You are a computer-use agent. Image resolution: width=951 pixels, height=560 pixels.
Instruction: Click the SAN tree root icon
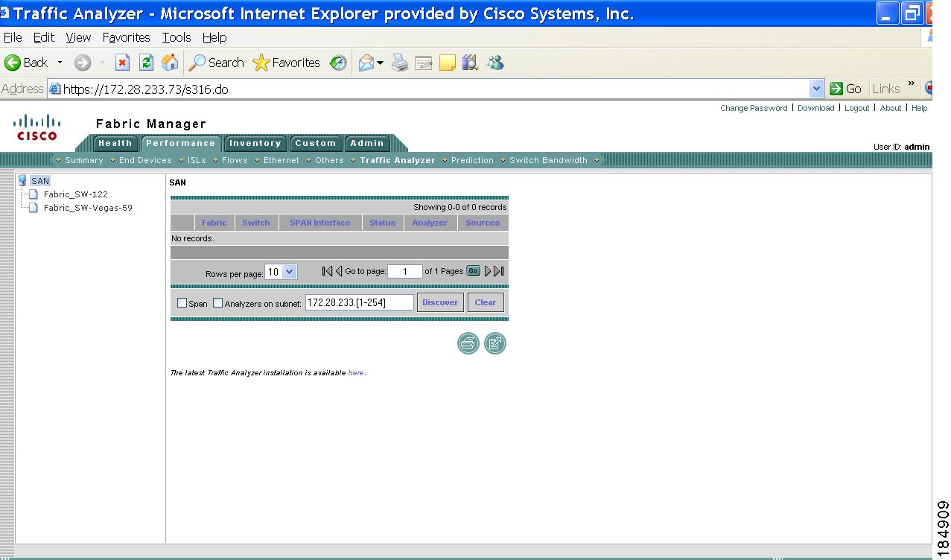coord(22,181)
